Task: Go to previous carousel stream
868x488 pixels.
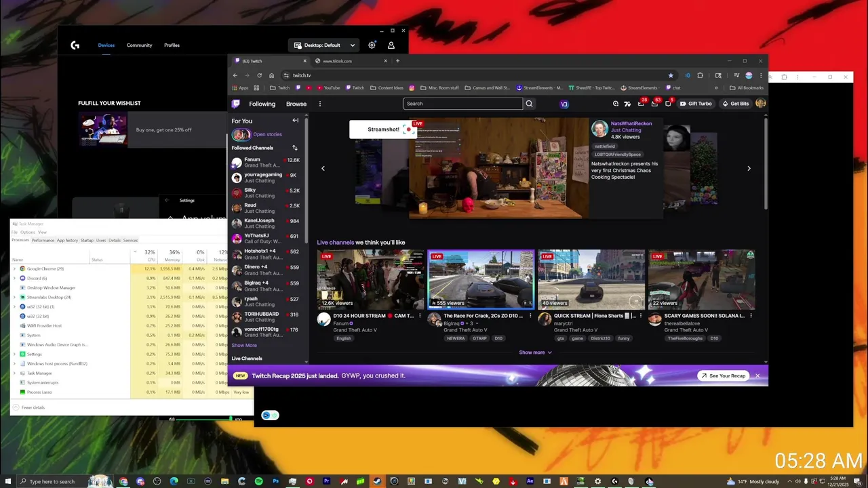Action: [x=323, y=168]
